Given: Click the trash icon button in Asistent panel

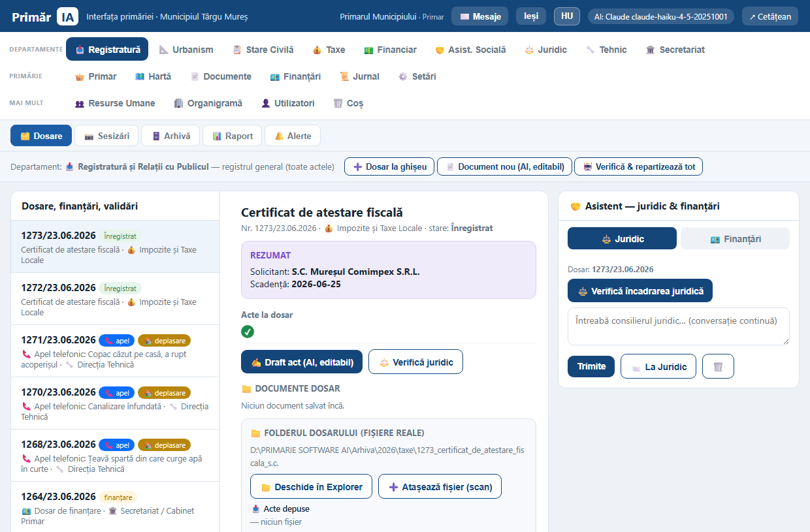Looking at the screenshot, I should 718,366.
